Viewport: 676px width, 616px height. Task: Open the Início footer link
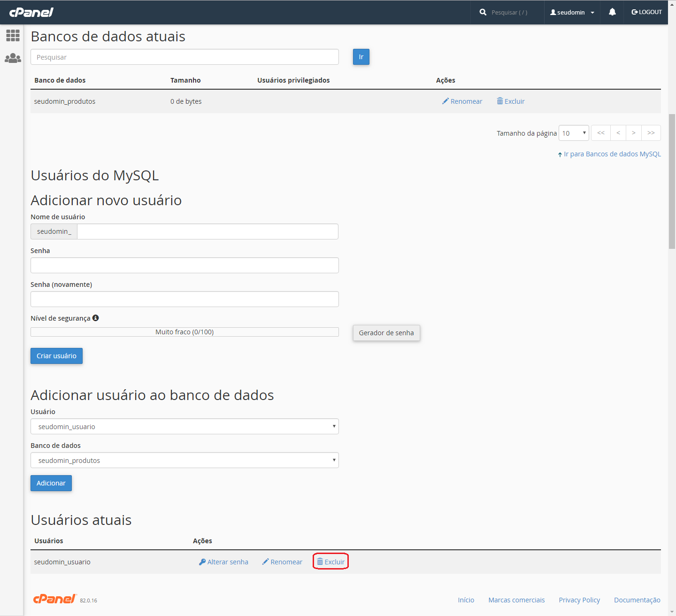tap(466, 600)
